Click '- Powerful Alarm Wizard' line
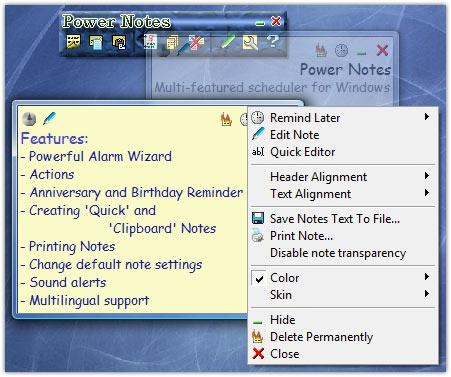Viewport: 451px width, 377px height. tap(96, 156)
